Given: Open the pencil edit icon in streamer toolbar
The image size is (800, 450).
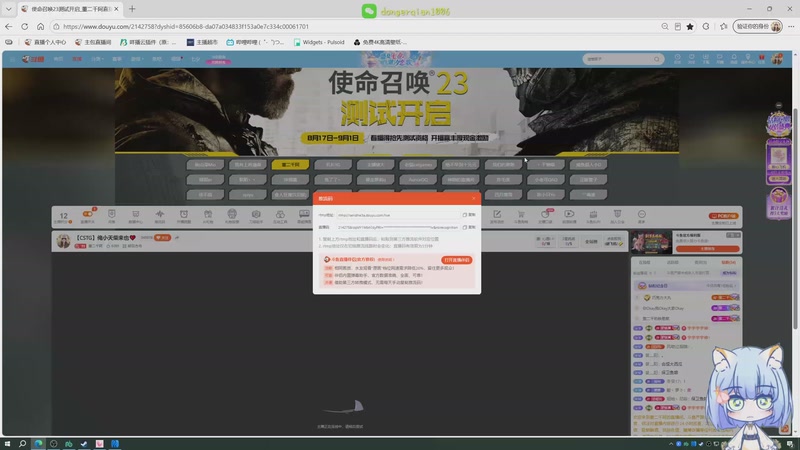Looking at the screenshot, I should (496, 216).
